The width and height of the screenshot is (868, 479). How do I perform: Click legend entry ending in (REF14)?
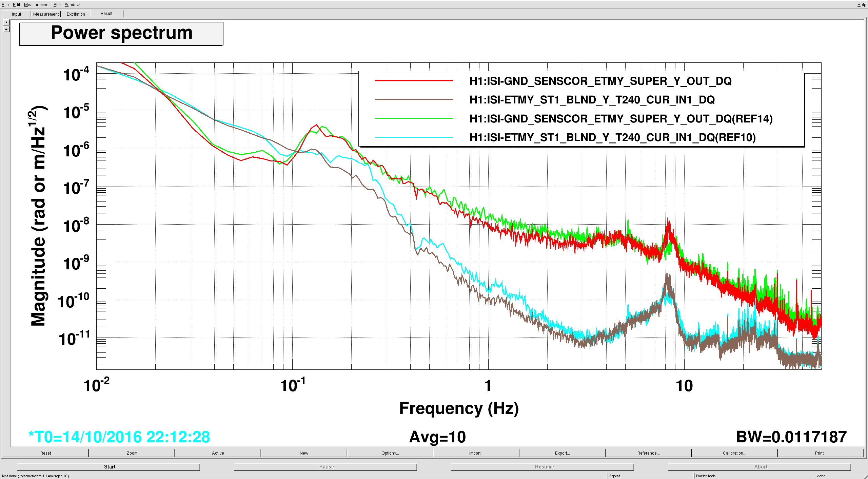click(621, 119)
